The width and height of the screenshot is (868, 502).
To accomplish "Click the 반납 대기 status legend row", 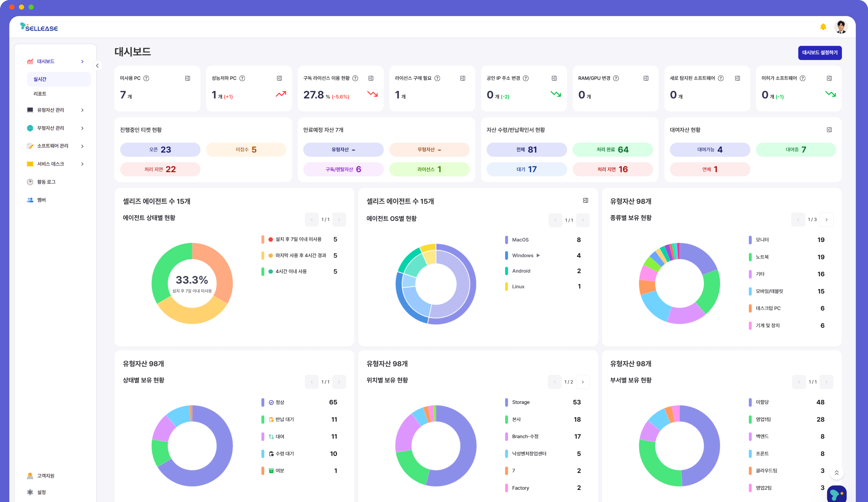I will point(299,419).
